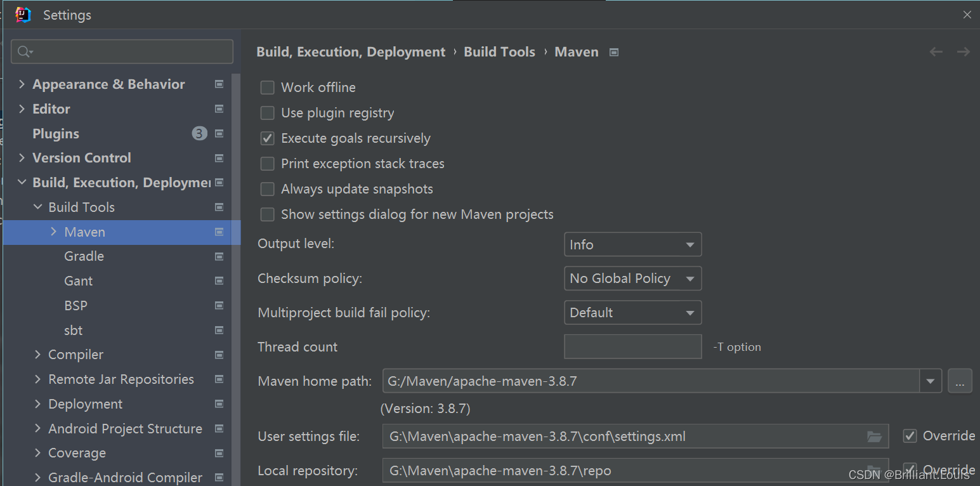Expand the Appearance & Behavior tree node

22,84
